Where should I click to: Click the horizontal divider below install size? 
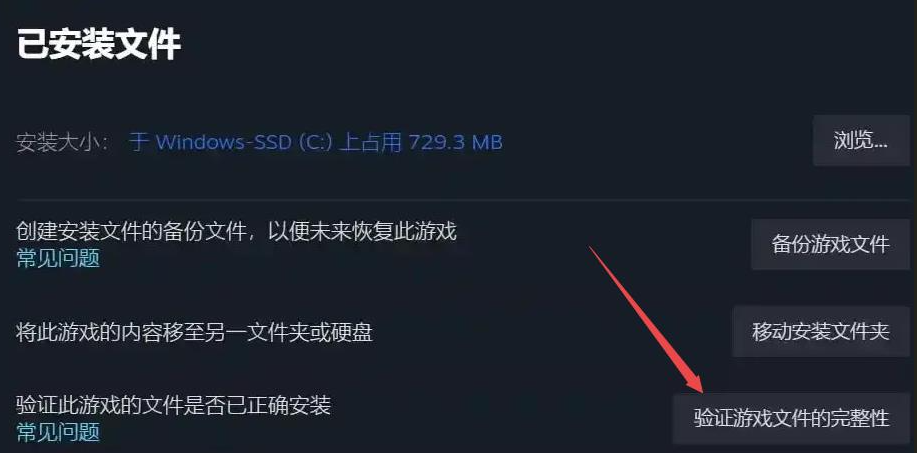[463, 200]
